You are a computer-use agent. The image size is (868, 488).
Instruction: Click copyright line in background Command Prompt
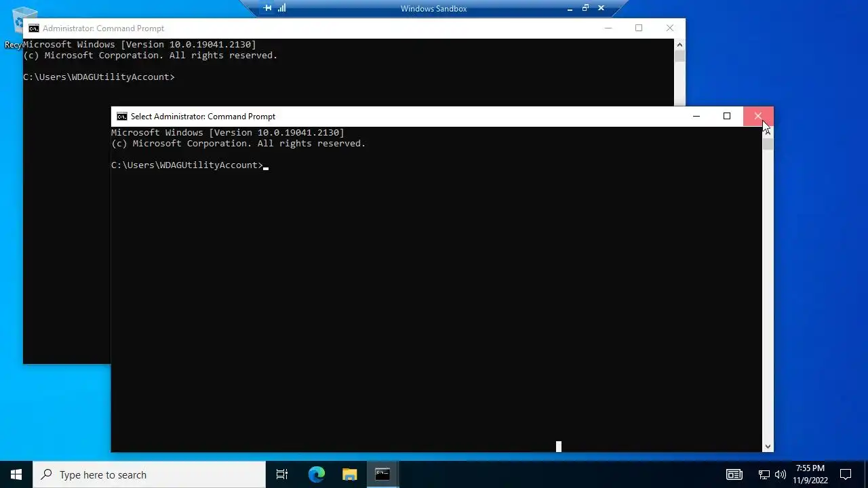click(x=151, y=56)
